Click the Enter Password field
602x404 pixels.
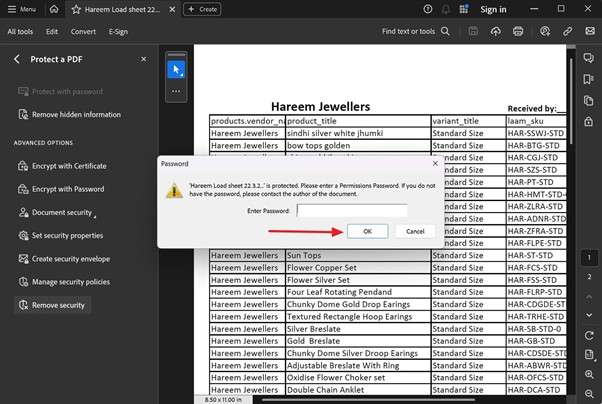pos(352,210)
